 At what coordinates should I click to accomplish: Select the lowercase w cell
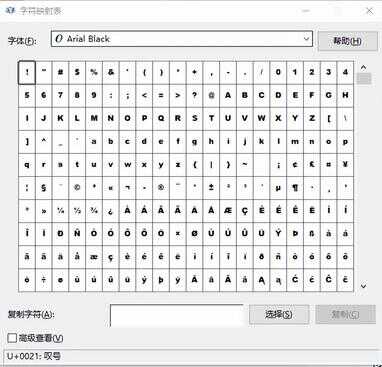pos(128,165)
